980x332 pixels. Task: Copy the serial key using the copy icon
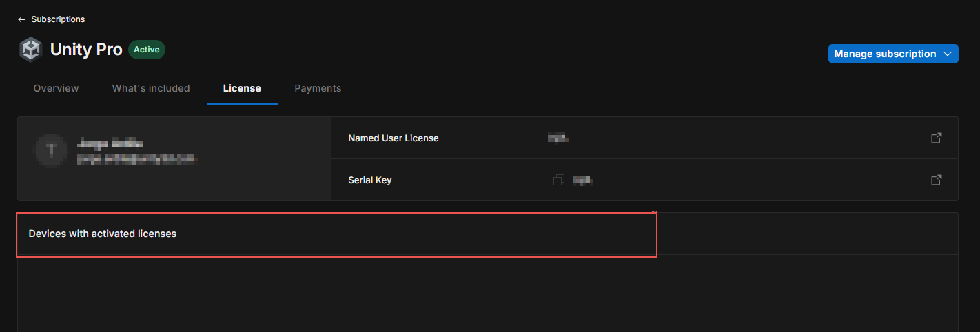coord(559,180)
